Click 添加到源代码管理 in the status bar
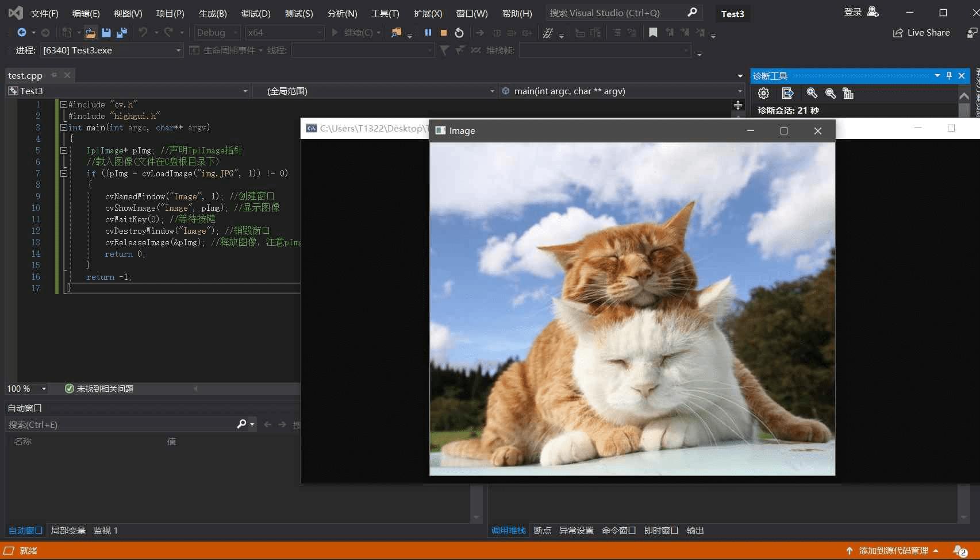 [x=893, y=551]
